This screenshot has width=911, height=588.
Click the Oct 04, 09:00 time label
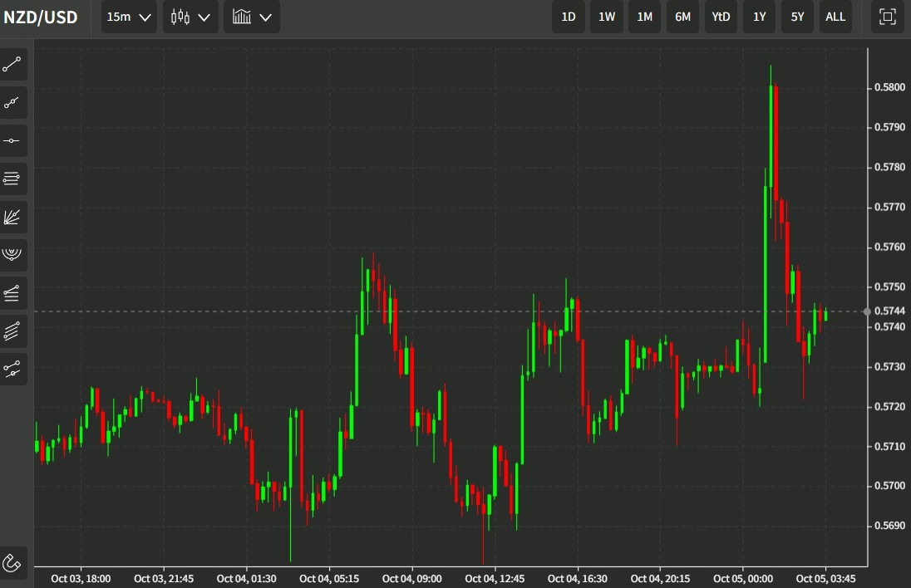click(x=412, y=579)
